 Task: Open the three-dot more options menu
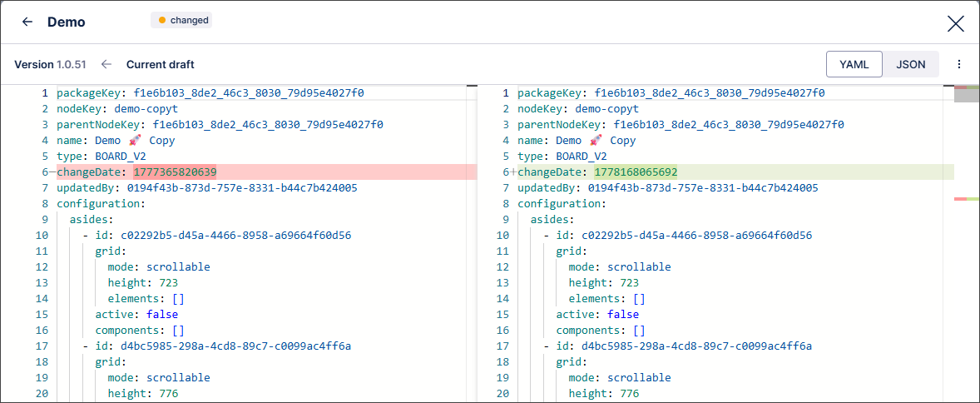[958, 64]
